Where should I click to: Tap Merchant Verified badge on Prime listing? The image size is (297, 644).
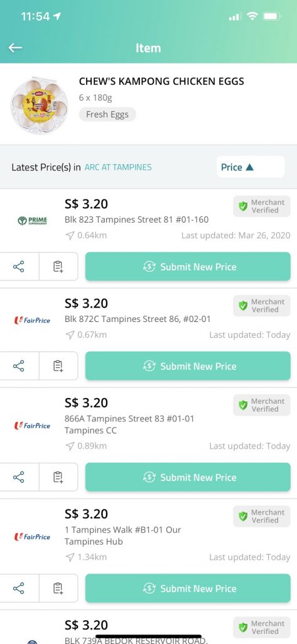[x=262, y=206]
